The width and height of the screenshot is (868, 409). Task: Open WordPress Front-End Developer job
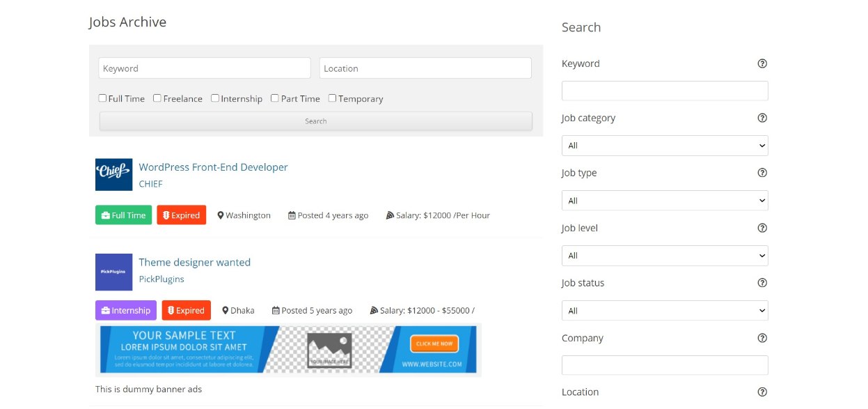213,167
